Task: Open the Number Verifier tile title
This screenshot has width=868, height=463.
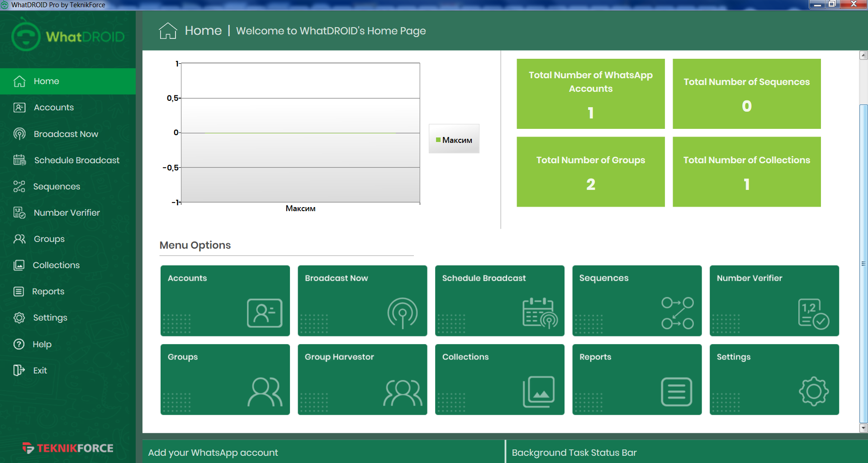Action: [749, 278]
